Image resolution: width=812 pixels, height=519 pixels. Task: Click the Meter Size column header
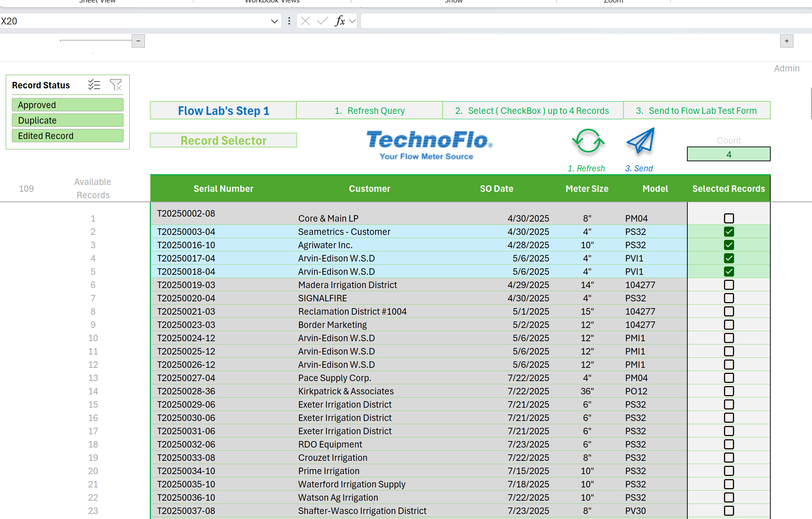587,189
